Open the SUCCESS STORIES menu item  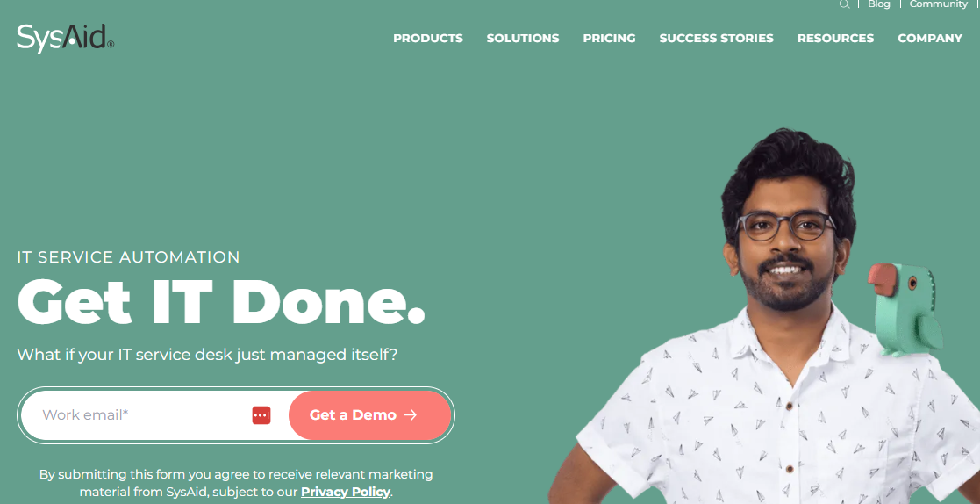click(x=716, y=38)
